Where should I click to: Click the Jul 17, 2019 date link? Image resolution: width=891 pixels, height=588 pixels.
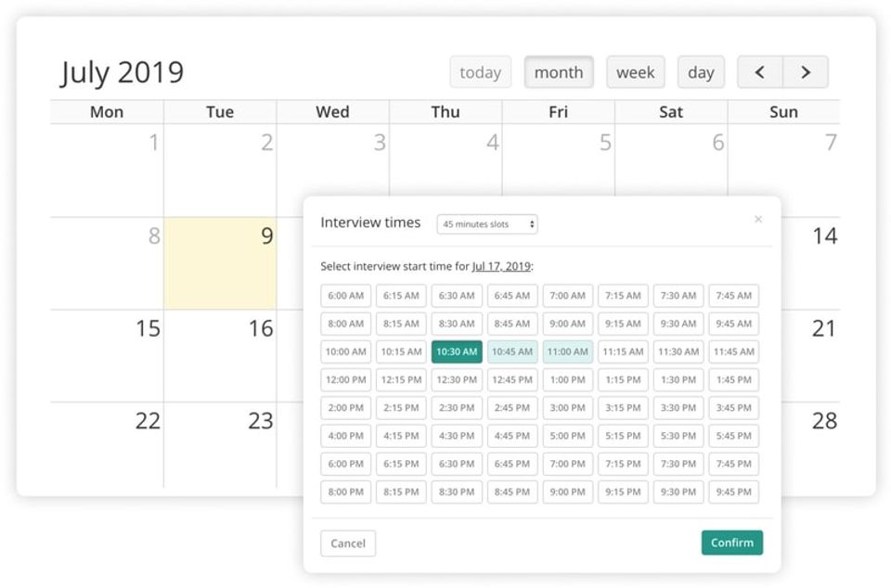[501, 266]
